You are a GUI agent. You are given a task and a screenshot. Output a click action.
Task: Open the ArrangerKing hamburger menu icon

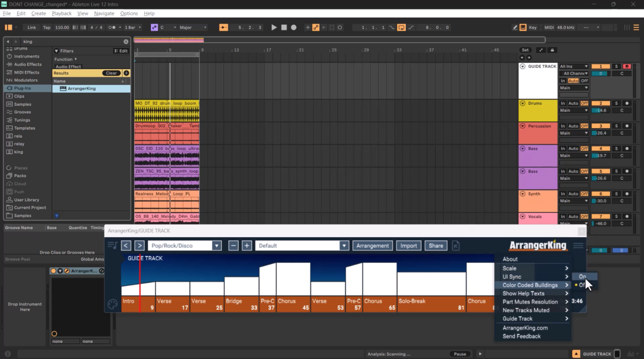[x=578, y=246]
